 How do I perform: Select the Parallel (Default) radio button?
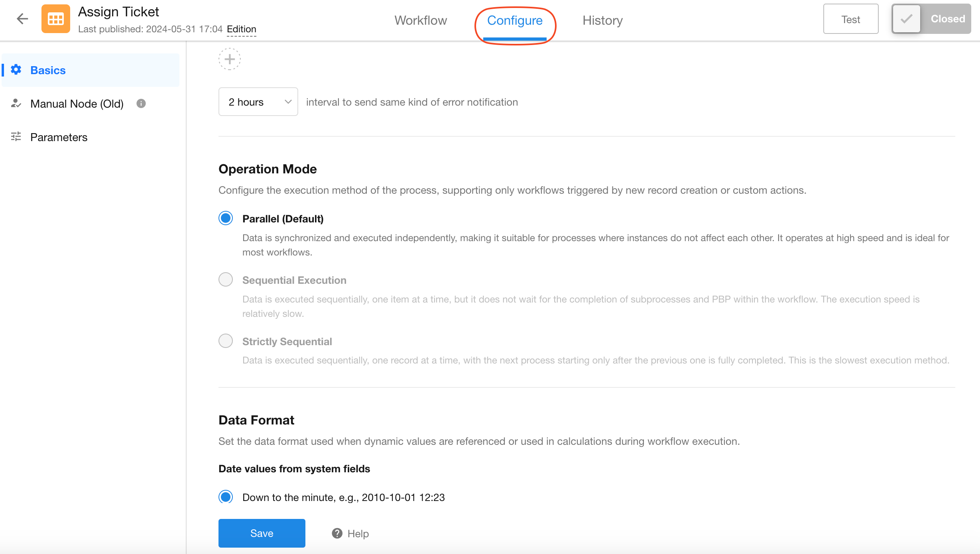click(x=226, y=218)
